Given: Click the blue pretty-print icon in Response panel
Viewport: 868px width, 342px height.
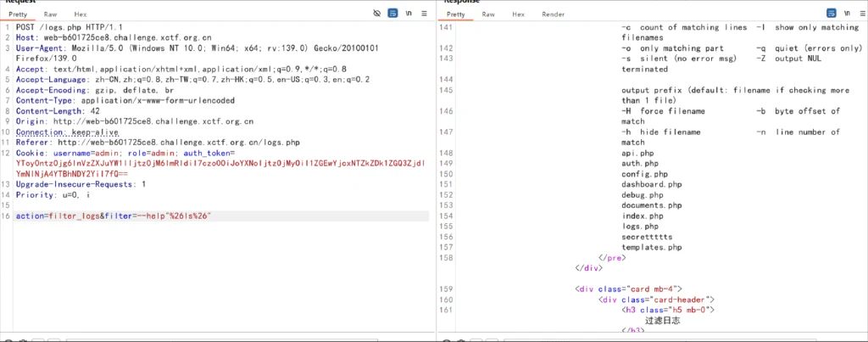Looking at the screenshot, I should point(832,14).
